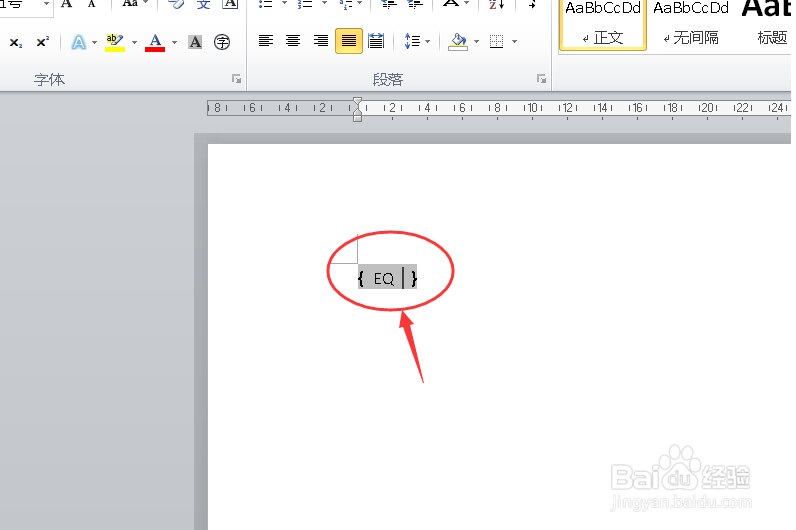Viewport: 796px width, 530px height.
Task: Click the distributed alignment icon
Action: tap(376, 41)
